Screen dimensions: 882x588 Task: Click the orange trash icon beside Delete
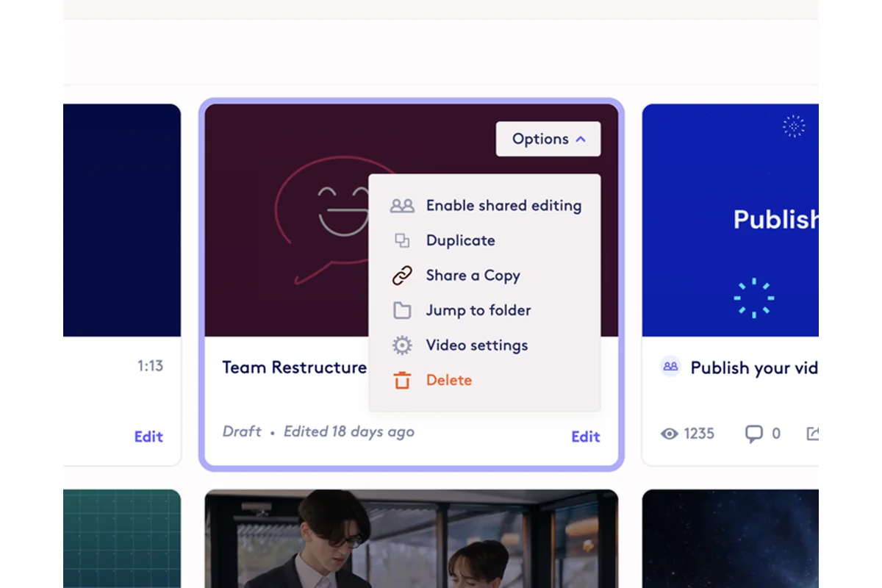401,380
